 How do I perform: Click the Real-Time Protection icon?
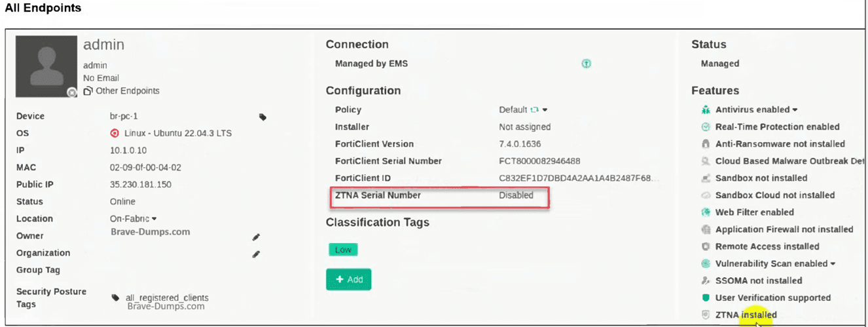click(x=706, y=127)
